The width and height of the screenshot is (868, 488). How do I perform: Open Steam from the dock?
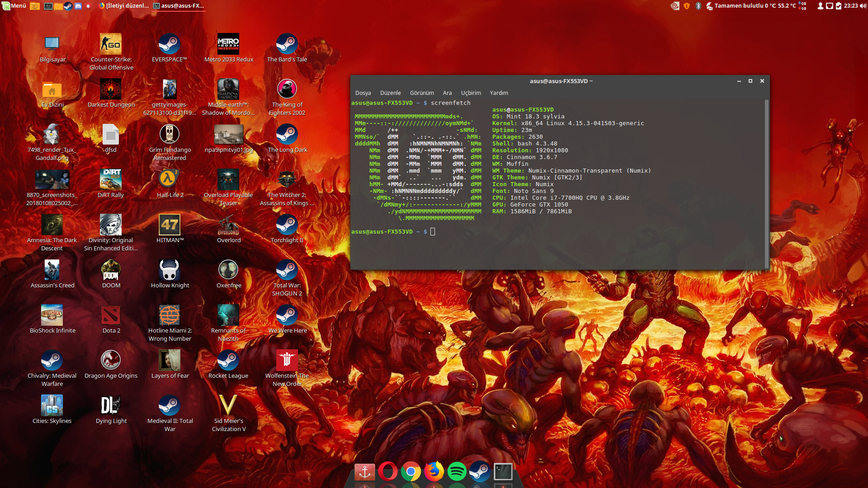pyautogui.click(x=480, y=472)
